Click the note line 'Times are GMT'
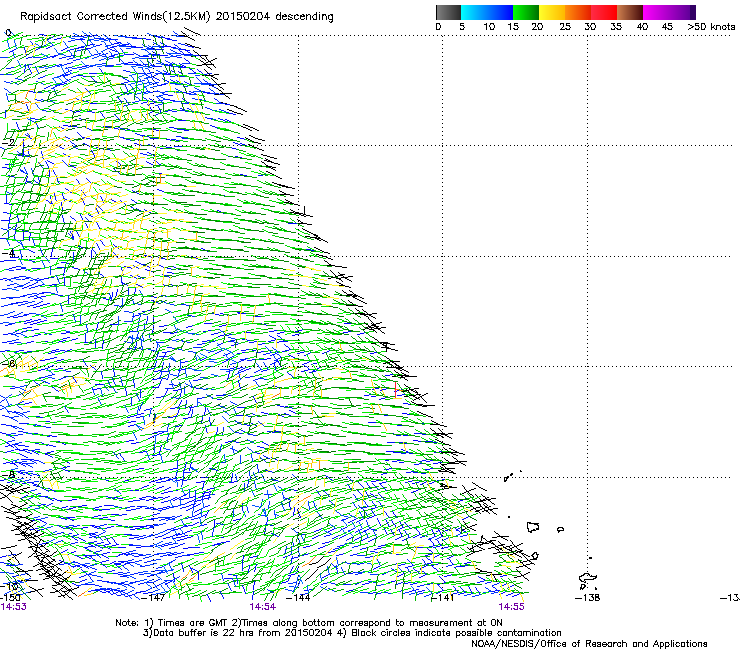Image resolution: width=740 pixels, height=650 pixels. [192, 623]
